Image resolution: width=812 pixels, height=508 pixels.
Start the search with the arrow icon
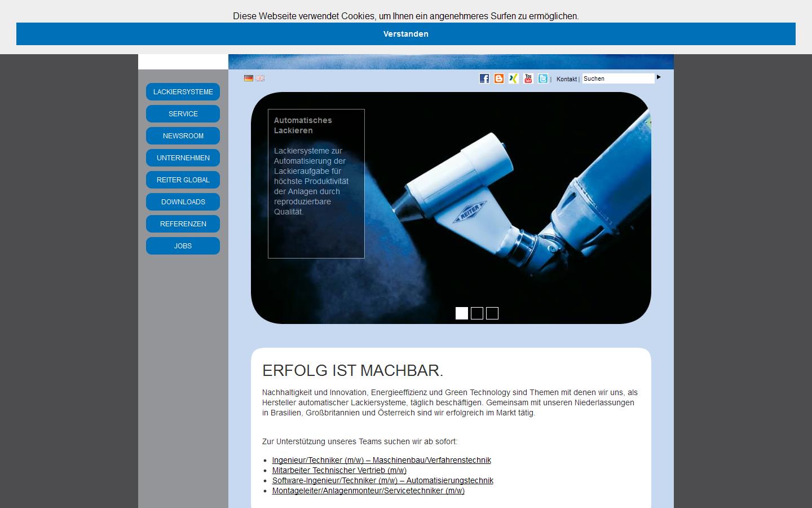659,78
